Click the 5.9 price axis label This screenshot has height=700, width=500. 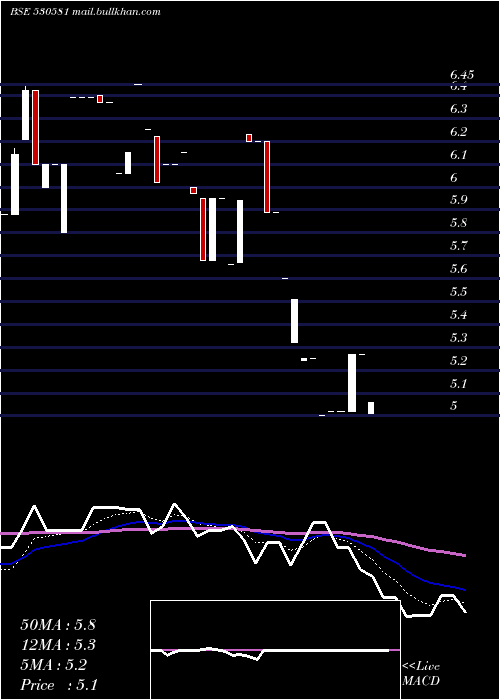tap(458, 200)
